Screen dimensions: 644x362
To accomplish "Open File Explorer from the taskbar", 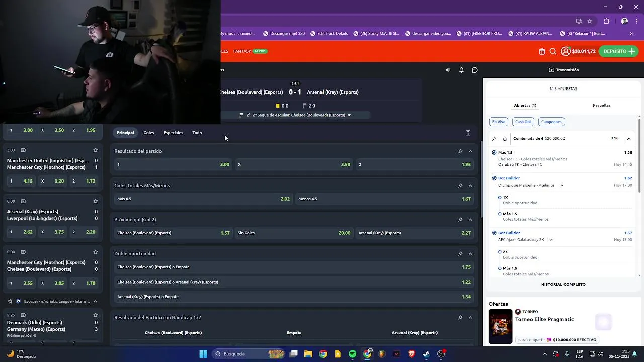I will click(x=308, y=354).
